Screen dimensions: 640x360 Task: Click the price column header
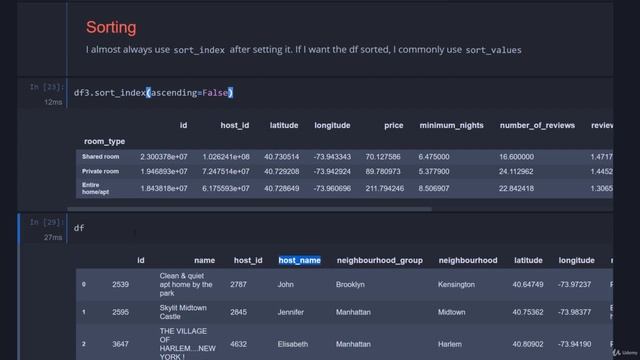coord(393,125)
